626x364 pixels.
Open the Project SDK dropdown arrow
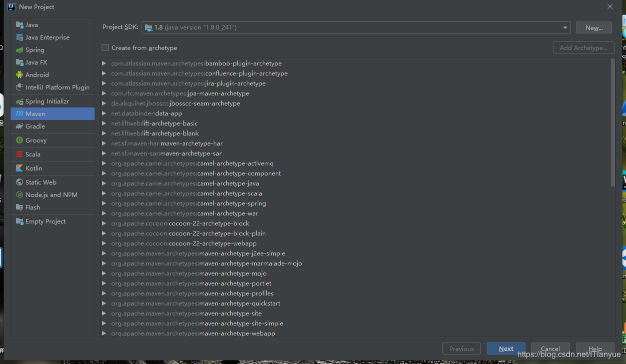[x=565, y=27]
